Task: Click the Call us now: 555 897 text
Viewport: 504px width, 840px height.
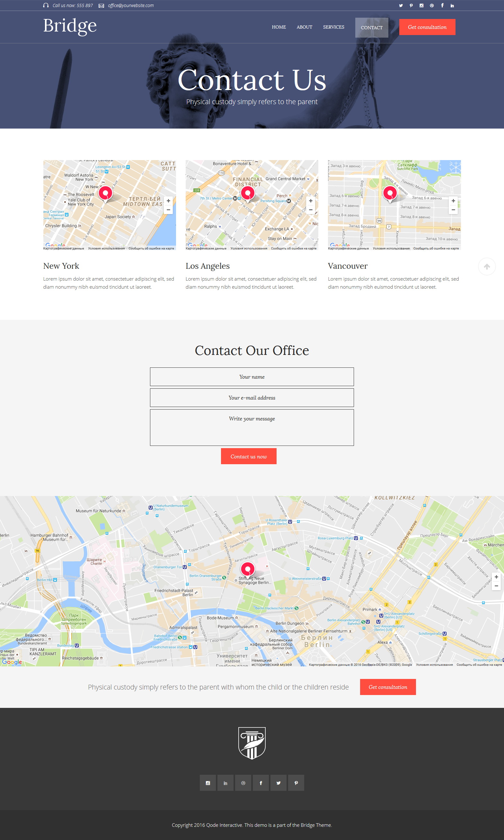Action: tap(73, 5)
